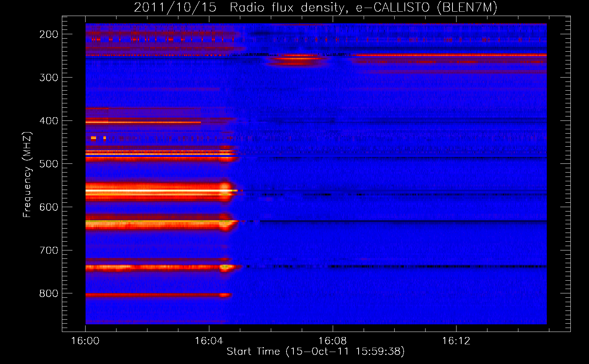Click the 200 frequency tick label
The height and width of the screenshot is (364, 589).
tap(49, 34)
